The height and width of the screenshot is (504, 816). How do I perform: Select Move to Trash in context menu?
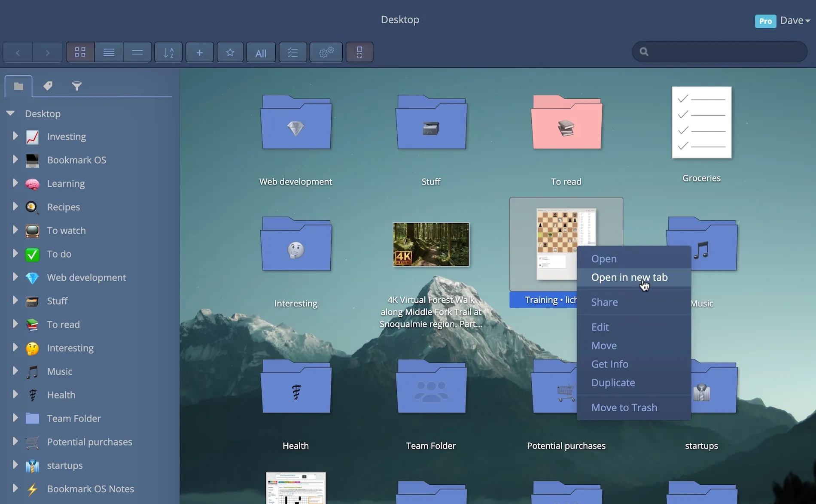coord(624,407)
